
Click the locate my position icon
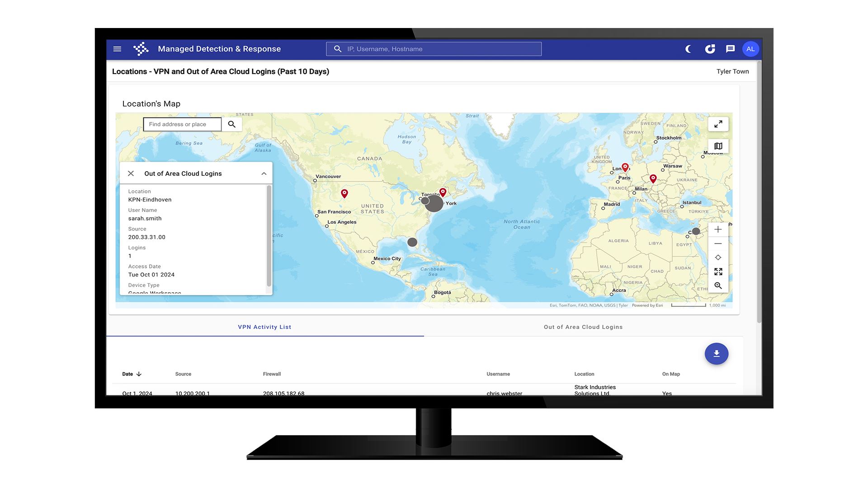[x=718, y=258]
